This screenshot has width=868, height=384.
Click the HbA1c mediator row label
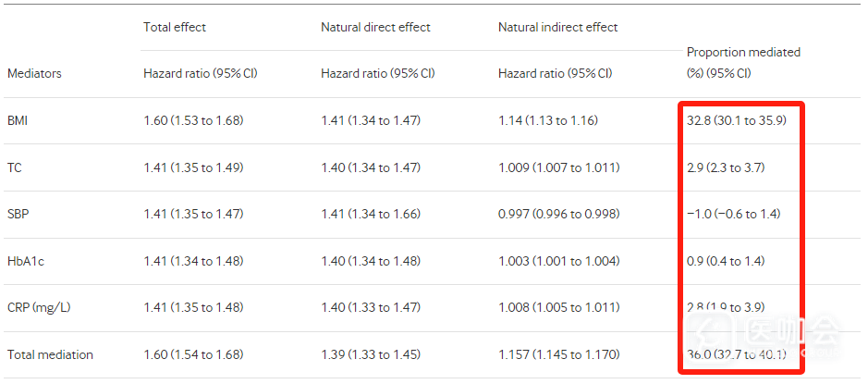tap(26, 261)
